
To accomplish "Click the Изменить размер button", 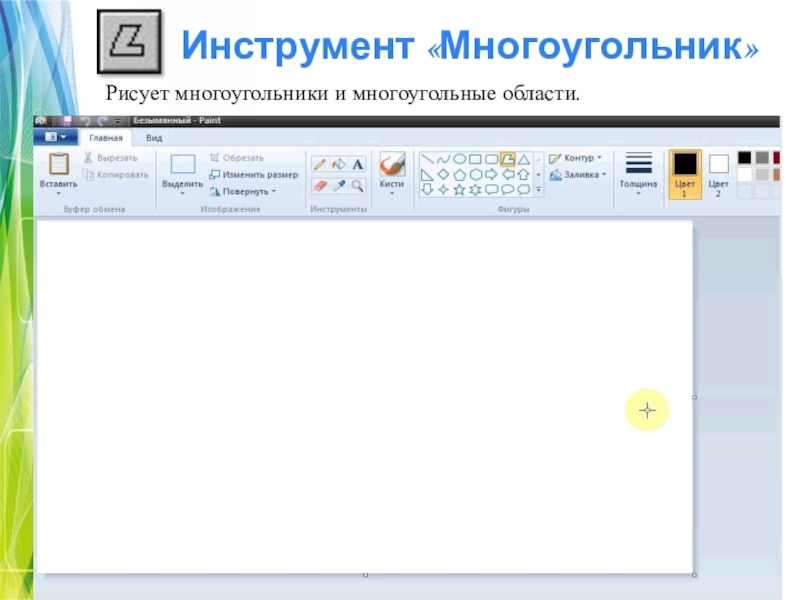I will (x=254, y=174).
